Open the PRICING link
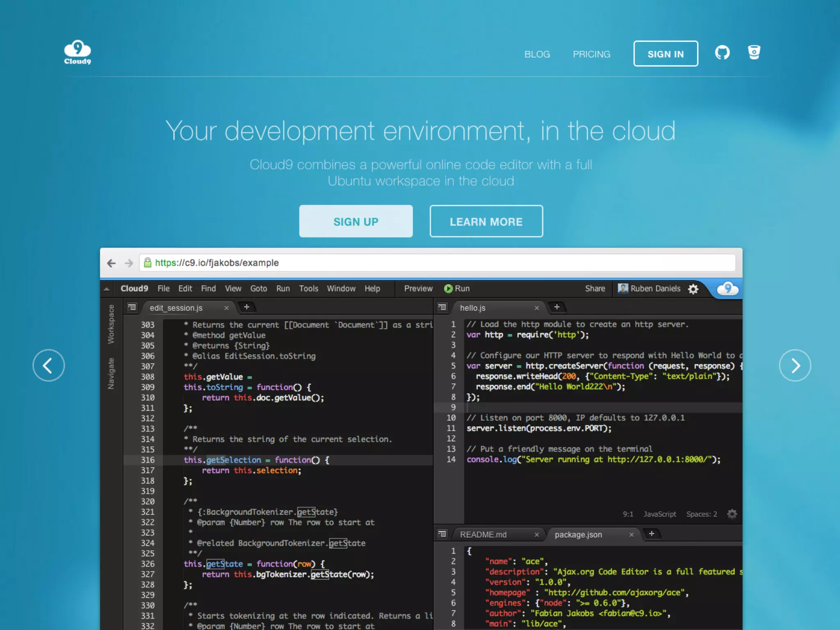Viewport: 840px width, 630px height. point(591,54)
